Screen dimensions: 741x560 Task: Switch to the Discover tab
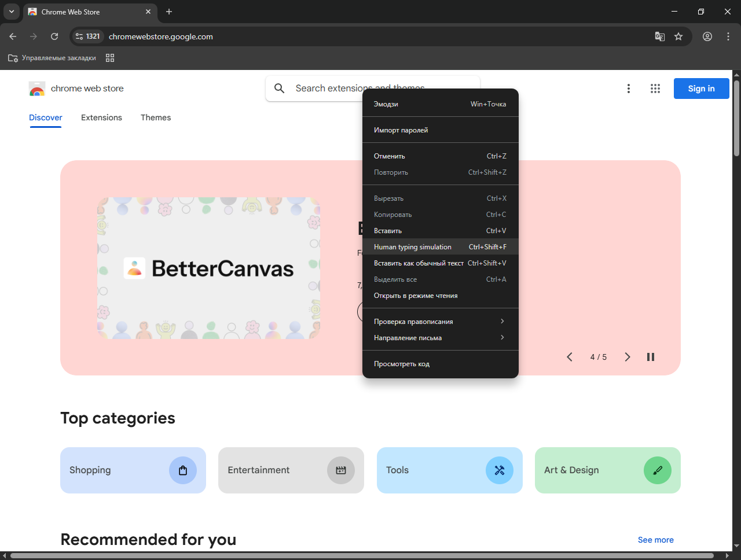pos(46,117)
